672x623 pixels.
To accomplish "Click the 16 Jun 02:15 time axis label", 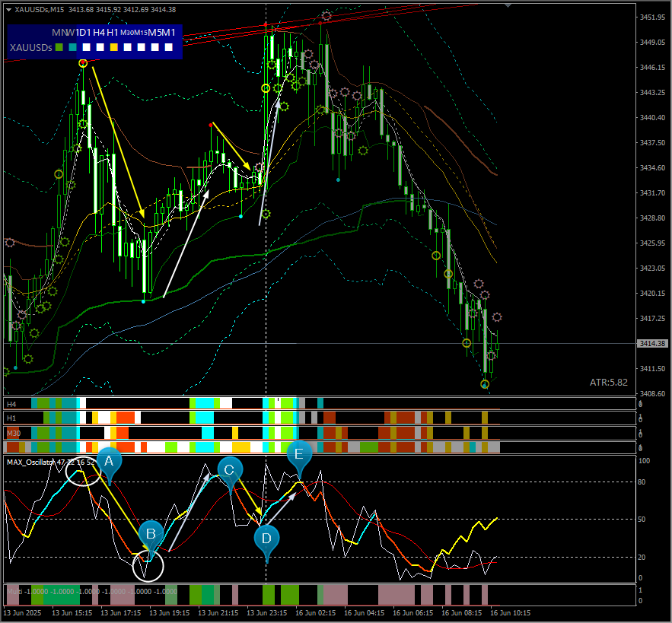I will pyautogui.click(x=316, y=612).
